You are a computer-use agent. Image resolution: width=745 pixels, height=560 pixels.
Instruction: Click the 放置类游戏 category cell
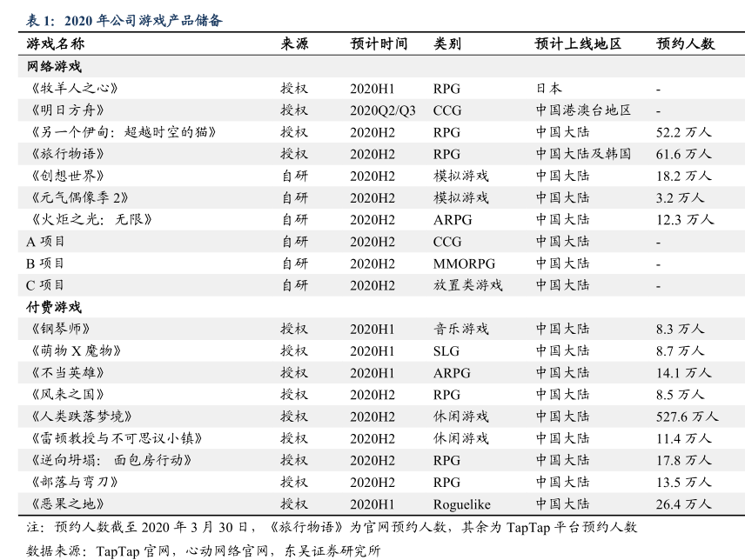[x=467, y=285]
